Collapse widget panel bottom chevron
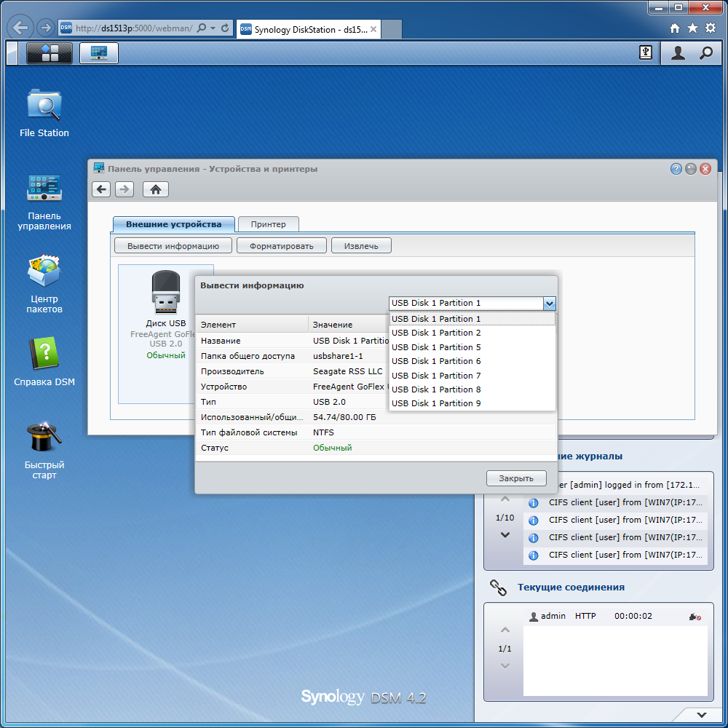This screenshot has height=728, width=728. point(702,715)
